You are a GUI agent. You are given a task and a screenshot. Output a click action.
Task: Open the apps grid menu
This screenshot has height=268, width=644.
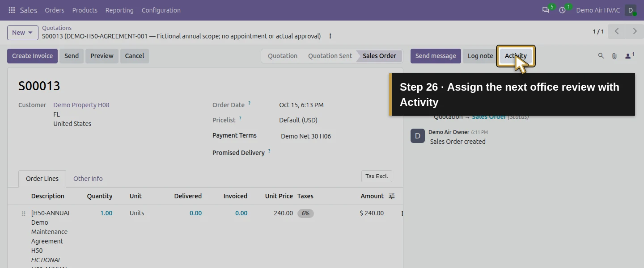click(12, 10)
